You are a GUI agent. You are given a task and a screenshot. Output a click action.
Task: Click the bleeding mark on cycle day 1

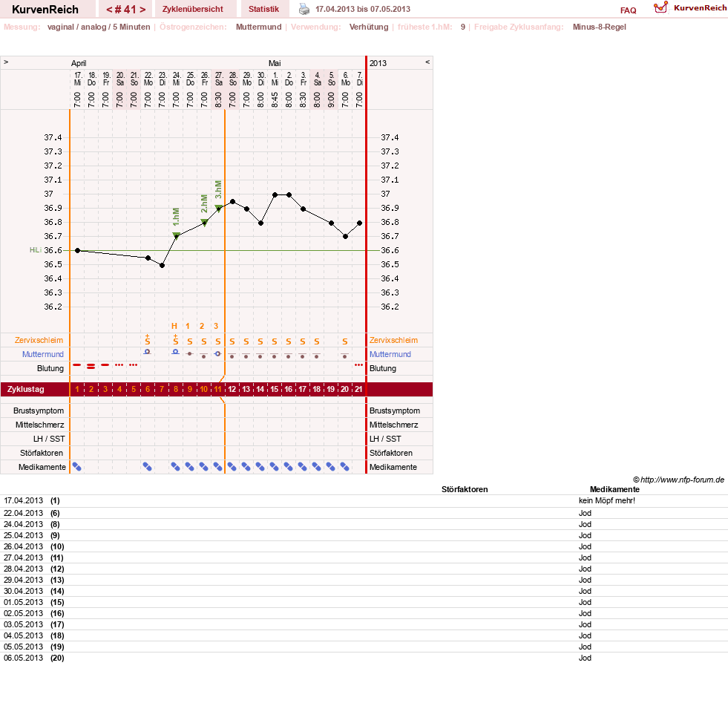point(77,365)
